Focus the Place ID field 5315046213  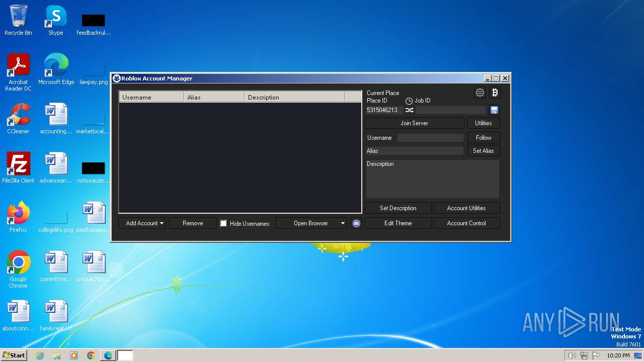tap(384, 110)
